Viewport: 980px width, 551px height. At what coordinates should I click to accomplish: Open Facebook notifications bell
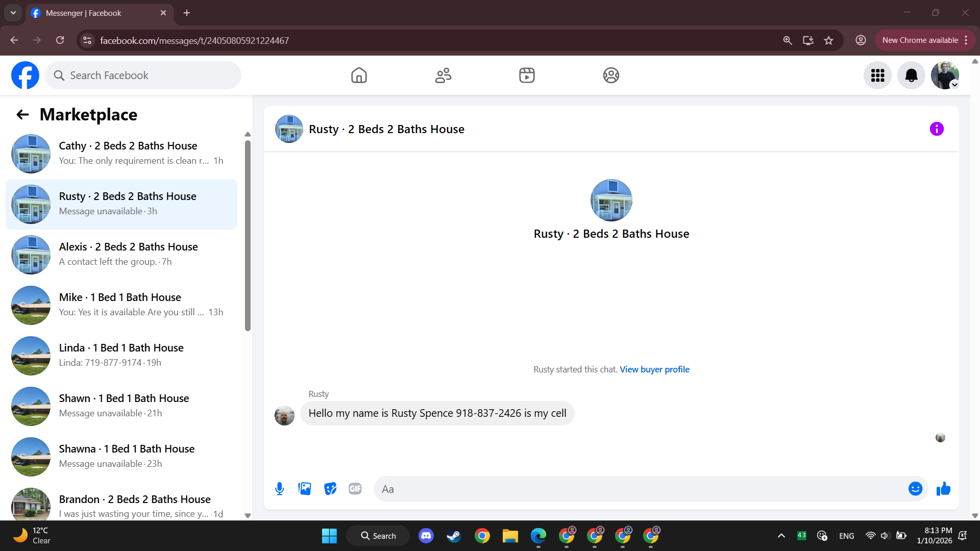click(911, 76)
